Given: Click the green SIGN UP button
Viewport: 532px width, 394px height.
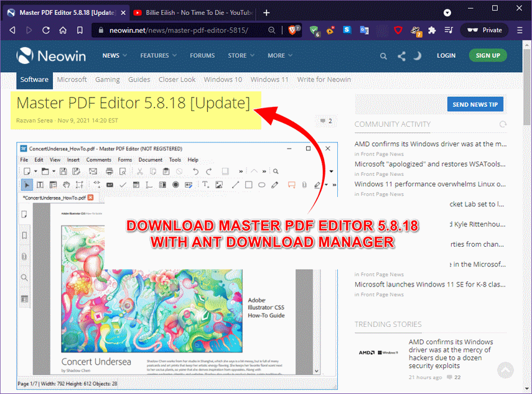Looking at the screenshot, I should click(x=488, y=55).
